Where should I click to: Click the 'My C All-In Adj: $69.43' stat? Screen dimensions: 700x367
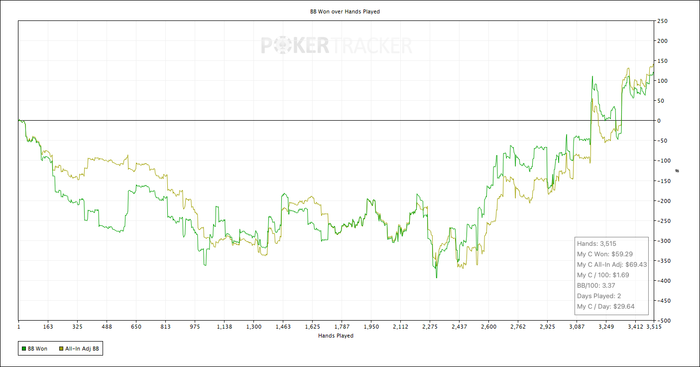(x=612, y=264)
